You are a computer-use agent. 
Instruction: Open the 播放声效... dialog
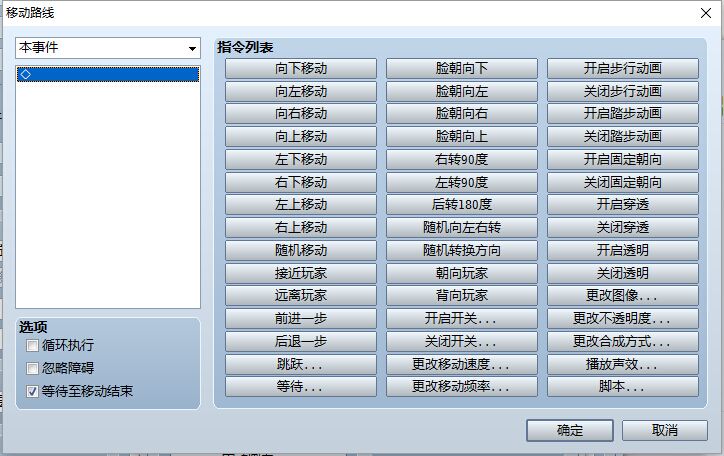coord(623,364)
